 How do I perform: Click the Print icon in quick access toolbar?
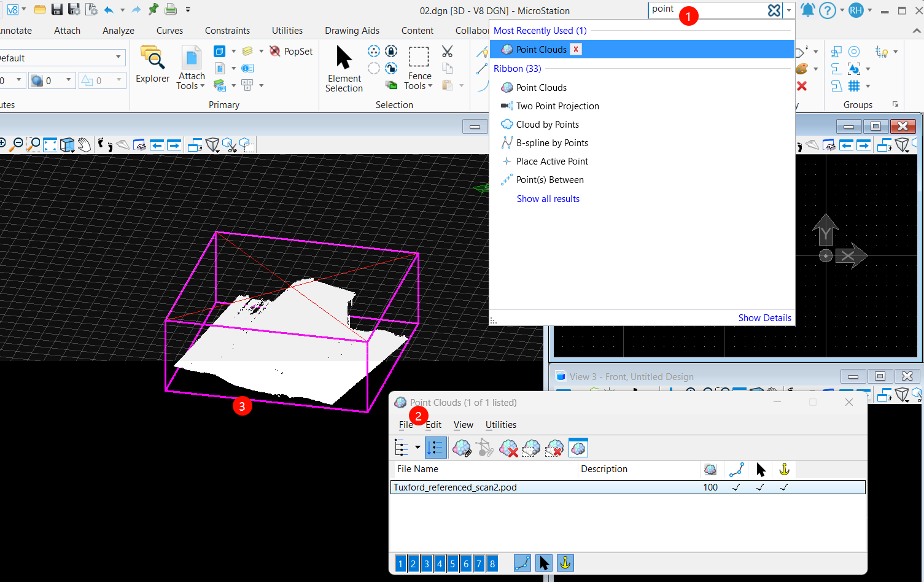[171, 10]
